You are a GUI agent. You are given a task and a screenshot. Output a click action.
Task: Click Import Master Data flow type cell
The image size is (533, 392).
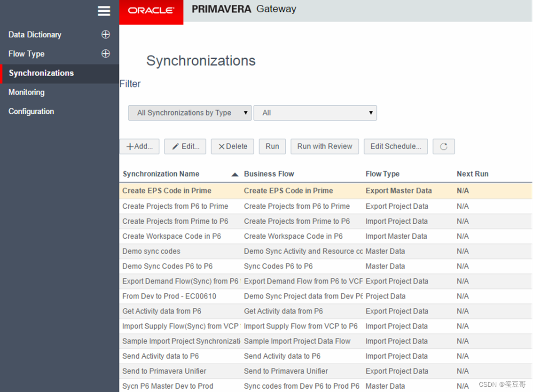click(396, 236)
